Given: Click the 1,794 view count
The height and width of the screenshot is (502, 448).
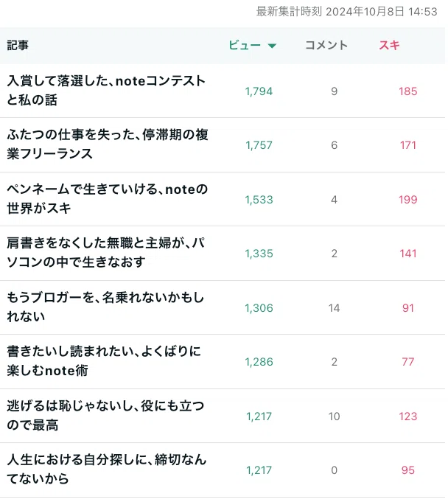Looking at the screenshot, I should (259, 91).
